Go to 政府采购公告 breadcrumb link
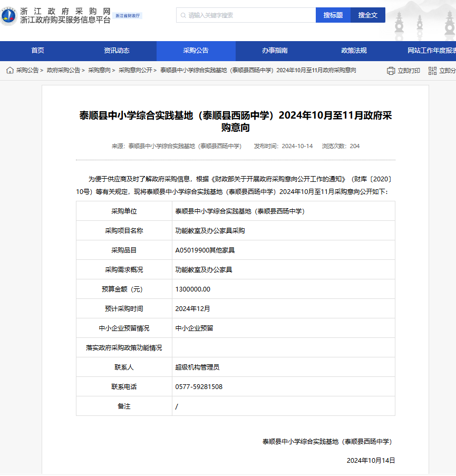 (x=63, y=71)
